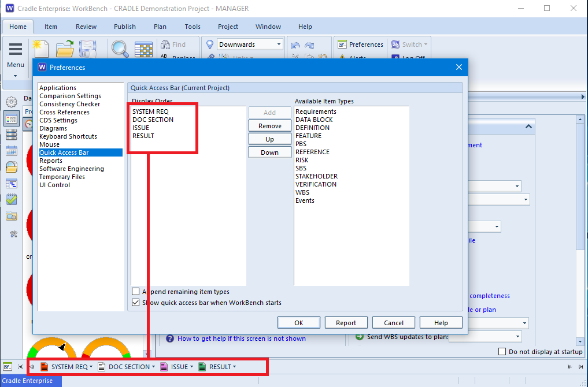Image resolution: width=588 pixels, height=387 pixels.
Task: Click the table grid view icon
Action: (143, 49)
